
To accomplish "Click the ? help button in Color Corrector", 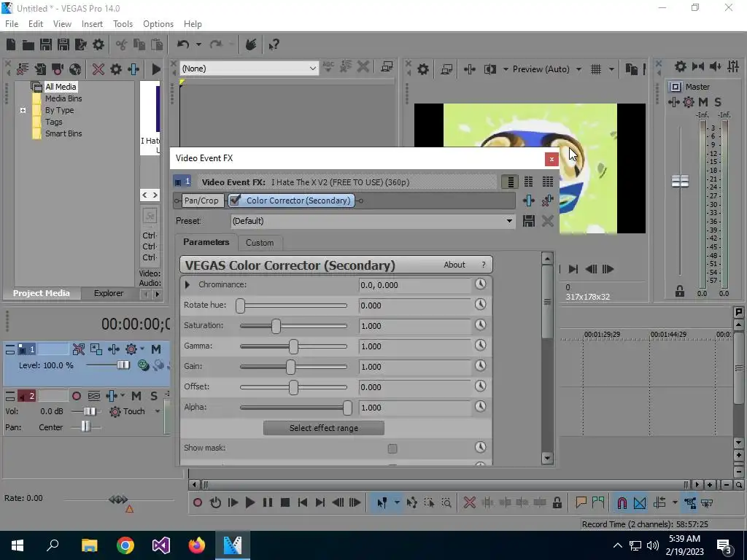I will 484,265.
